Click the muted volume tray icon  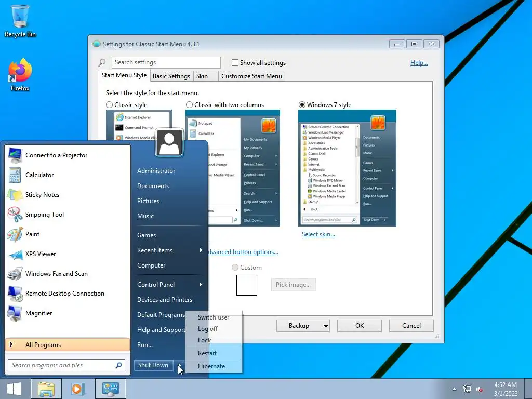click(480, 389)
